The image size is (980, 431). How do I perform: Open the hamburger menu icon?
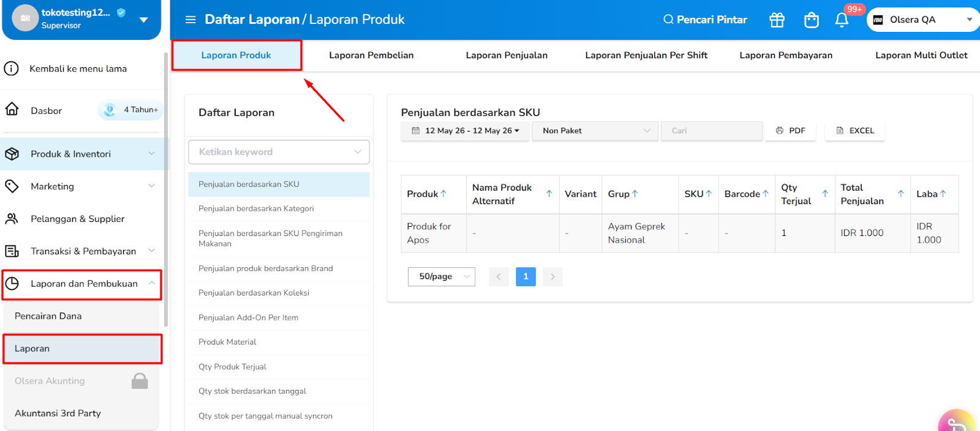(190, 20)
